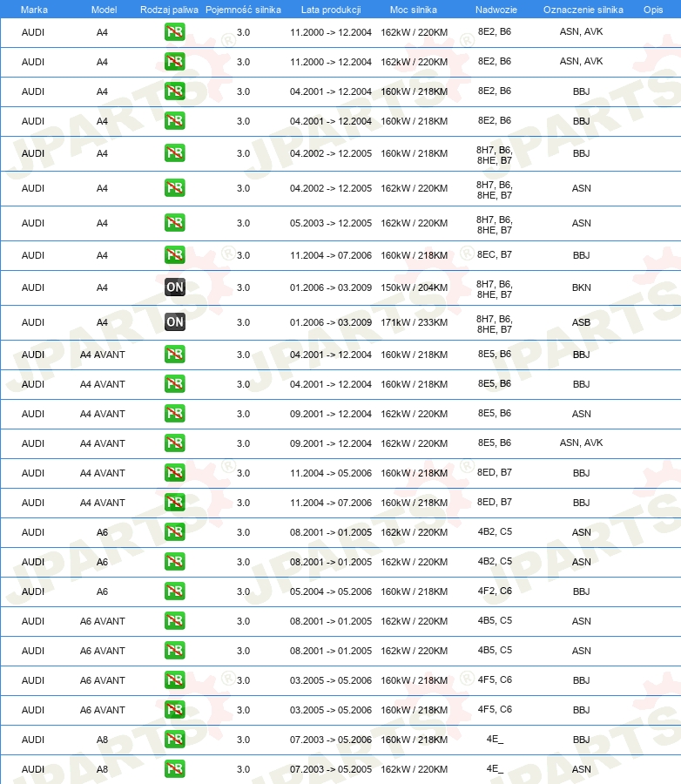
Task: Select the engine code BKN cell
Action: click(582, 287)
